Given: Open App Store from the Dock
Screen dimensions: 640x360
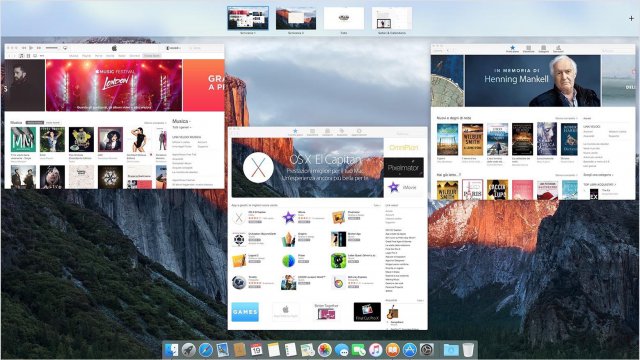Looking at the screenshot, I should (409, 350).
